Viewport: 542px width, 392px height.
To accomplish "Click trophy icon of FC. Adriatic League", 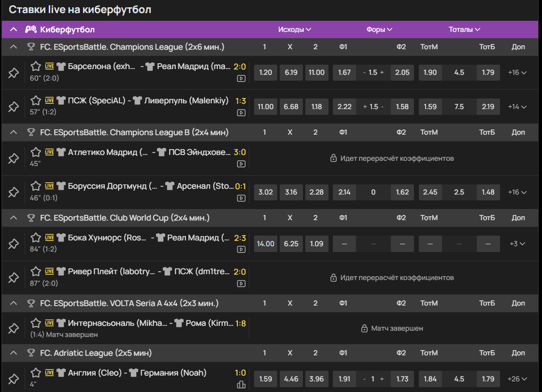I will (x=31, y=353).
